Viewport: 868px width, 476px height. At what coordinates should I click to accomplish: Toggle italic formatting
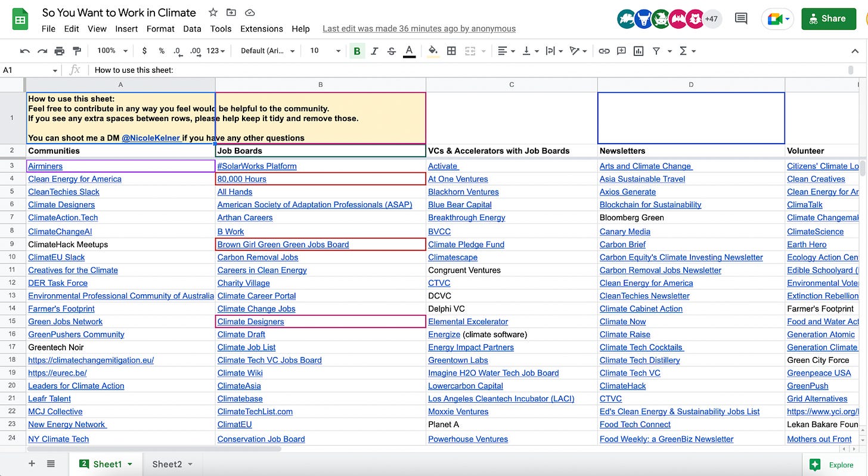pos(374,51)
